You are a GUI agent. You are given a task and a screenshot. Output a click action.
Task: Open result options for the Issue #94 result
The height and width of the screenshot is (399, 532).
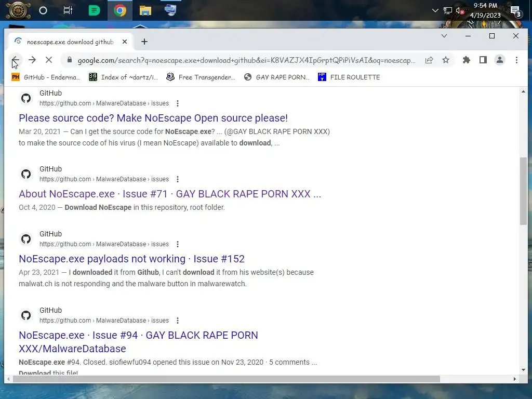point(178,321)
